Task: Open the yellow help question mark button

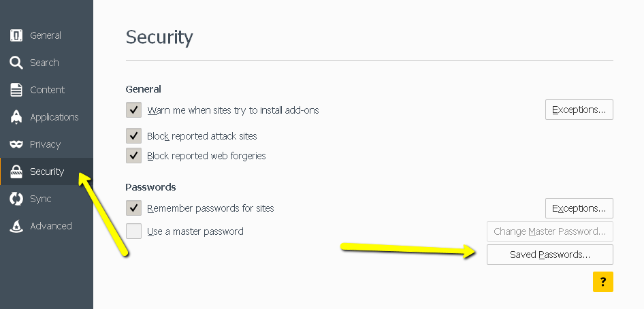Action: [602, 281]
